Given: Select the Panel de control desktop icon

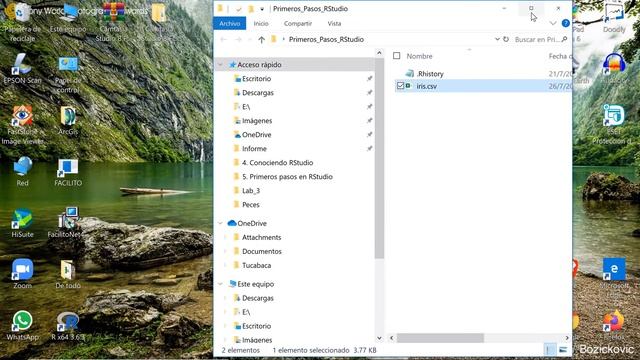Looking at the screenshot, I should (x=68, y=74).
